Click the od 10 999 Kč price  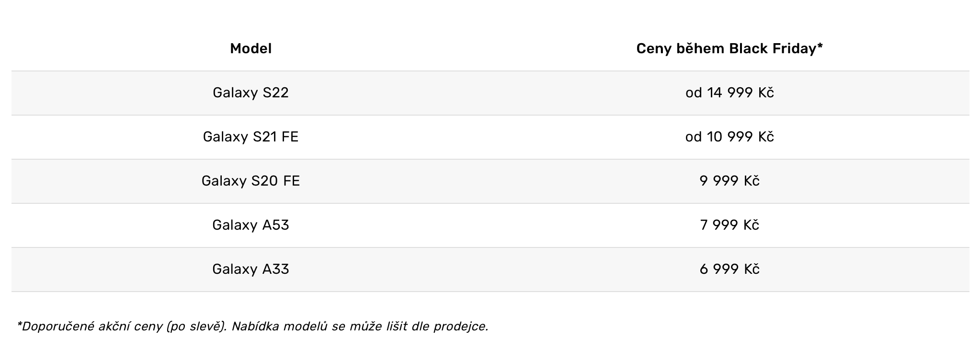click(729, 137)
